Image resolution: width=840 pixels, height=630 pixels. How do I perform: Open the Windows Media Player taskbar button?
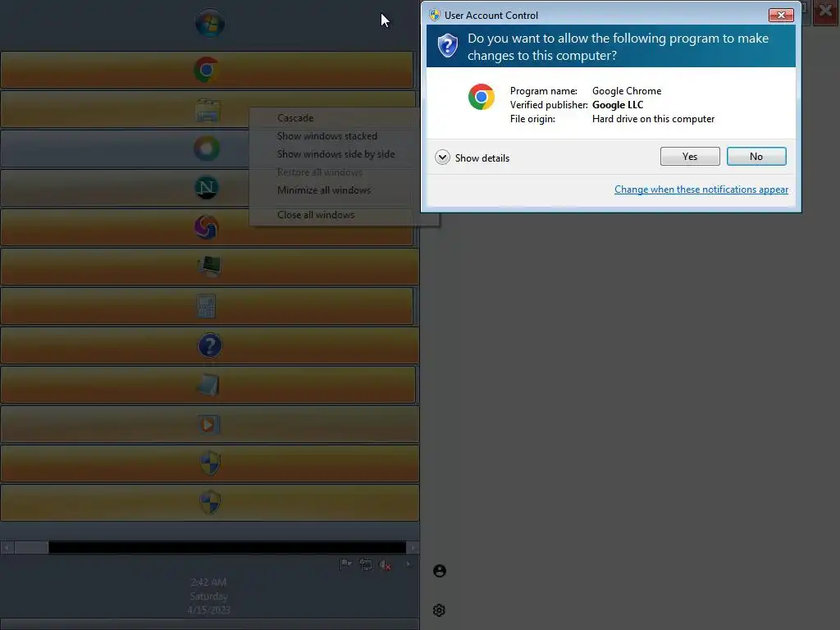pos(209,424)
